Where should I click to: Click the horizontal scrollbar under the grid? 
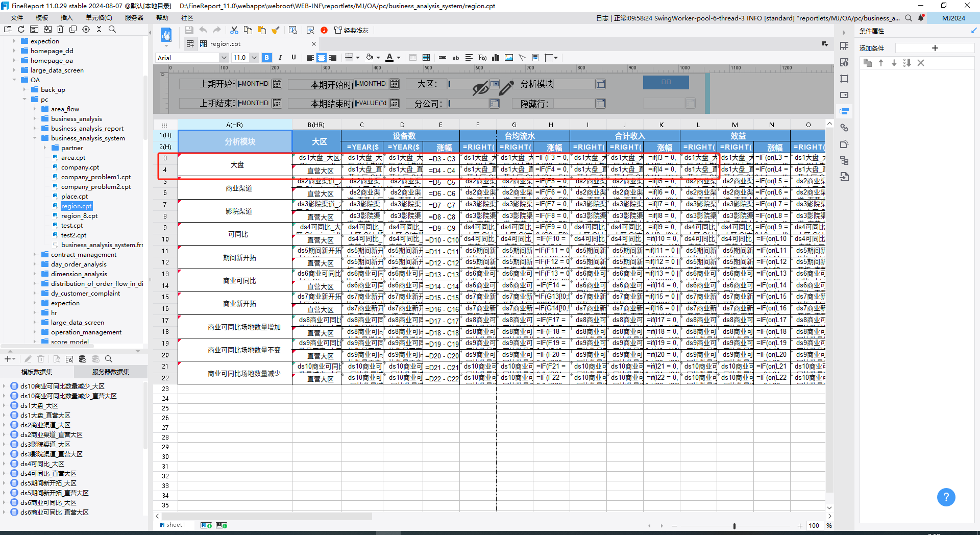(x=267, y=516)
